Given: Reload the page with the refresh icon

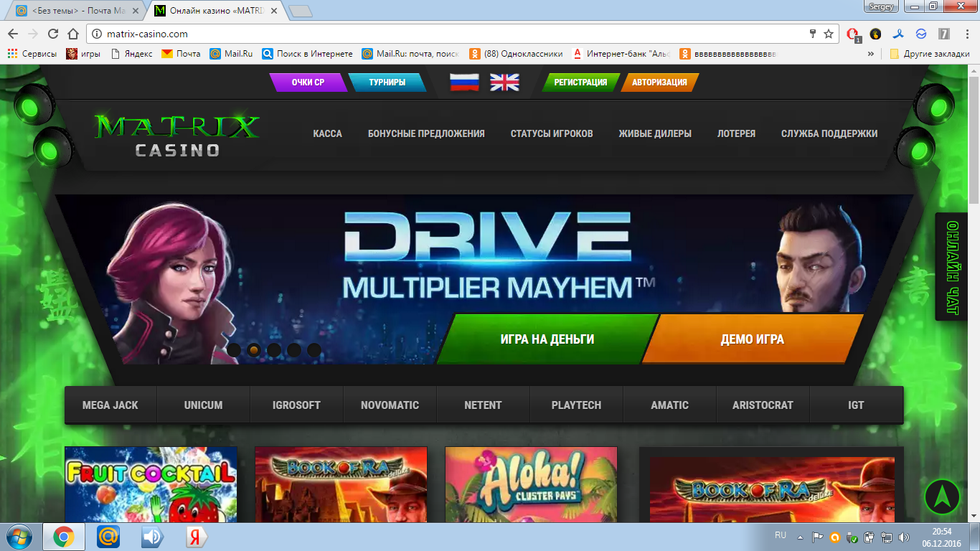Looking at the screenshot, I should (53, 34).
